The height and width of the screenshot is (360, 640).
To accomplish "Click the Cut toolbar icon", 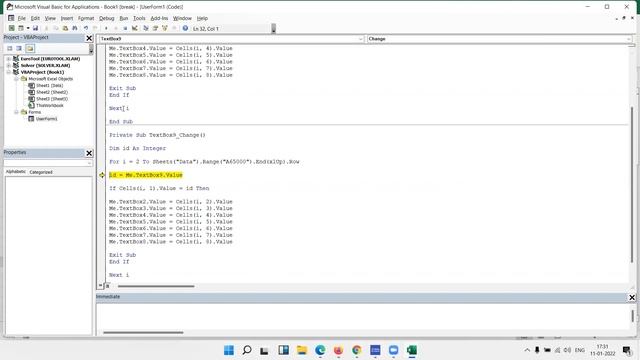I will coord(46,28).
